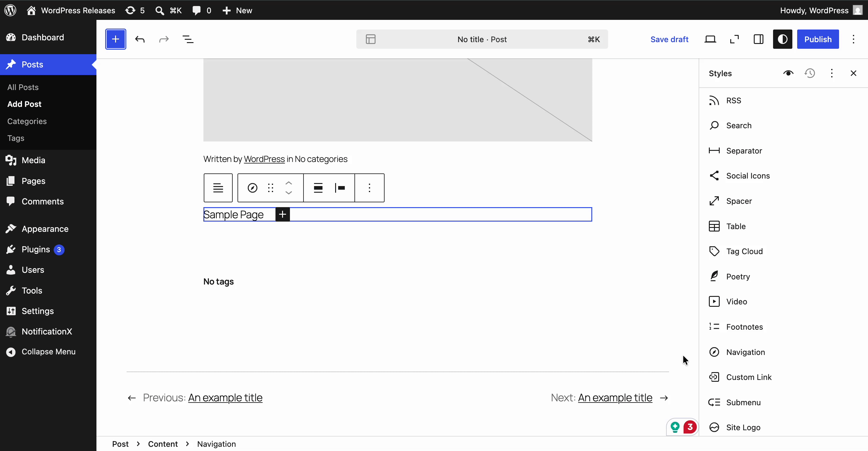Publish the post
Screen dimensions: 868x451
click(818, 39)
